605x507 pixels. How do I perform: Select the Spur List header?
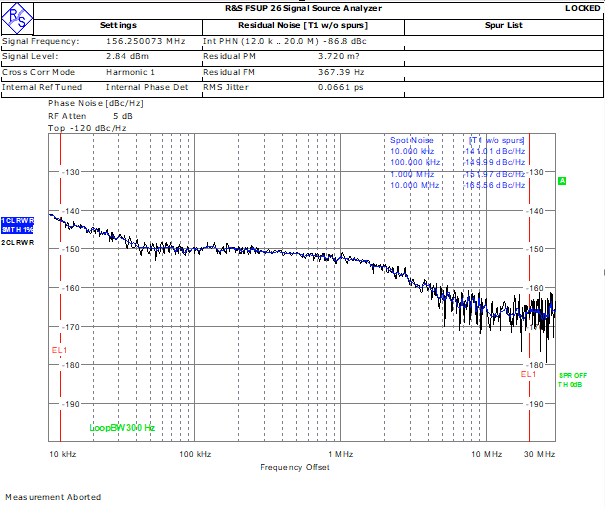(x=504, y=25)
